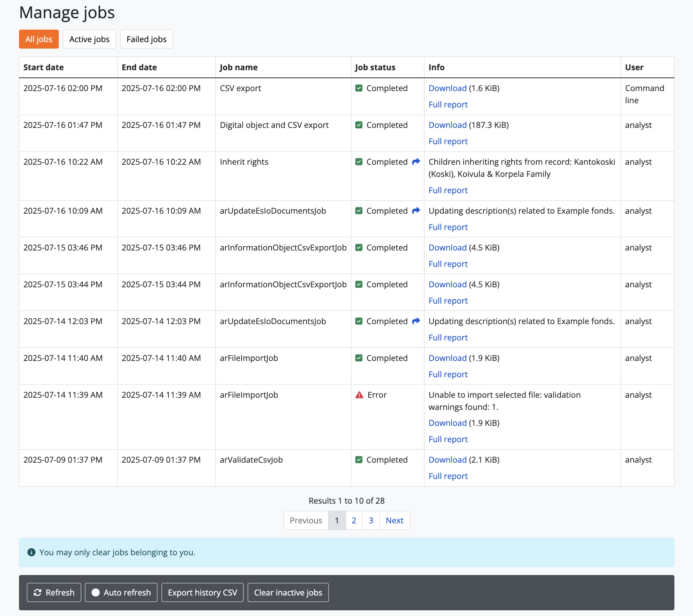Click arrow icon beside 12:03 PM arUpdateEsIoDocumentsJob status
The height and width of the screenshot is (616, 693).
(416, 321)
